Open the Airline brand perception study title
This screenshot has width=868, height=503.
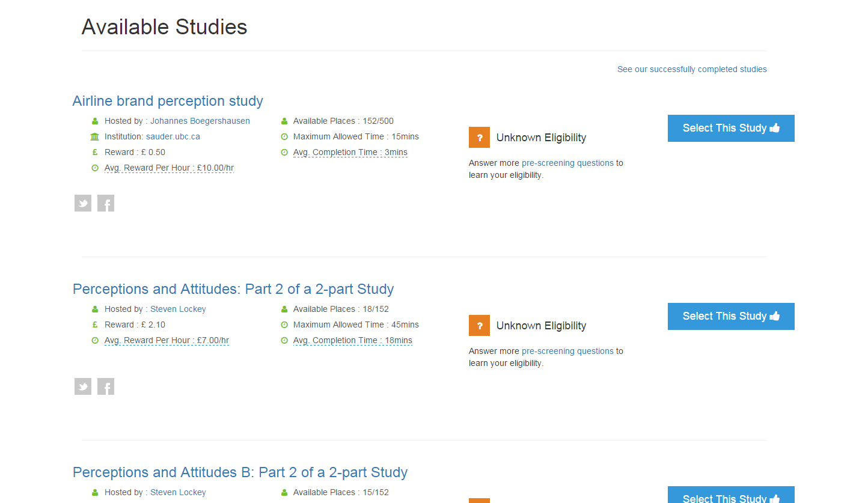click(168, 101)
